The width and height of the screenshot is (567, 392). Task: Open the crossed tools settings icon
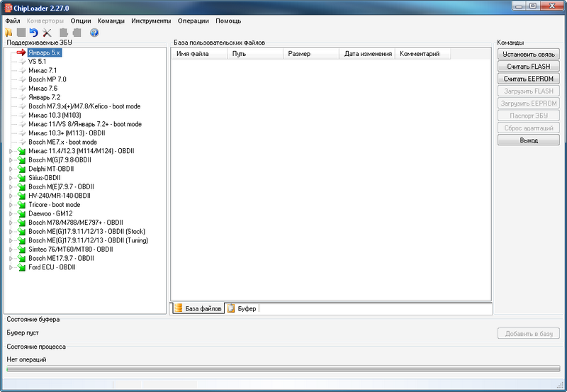click(x=47, y=33)
